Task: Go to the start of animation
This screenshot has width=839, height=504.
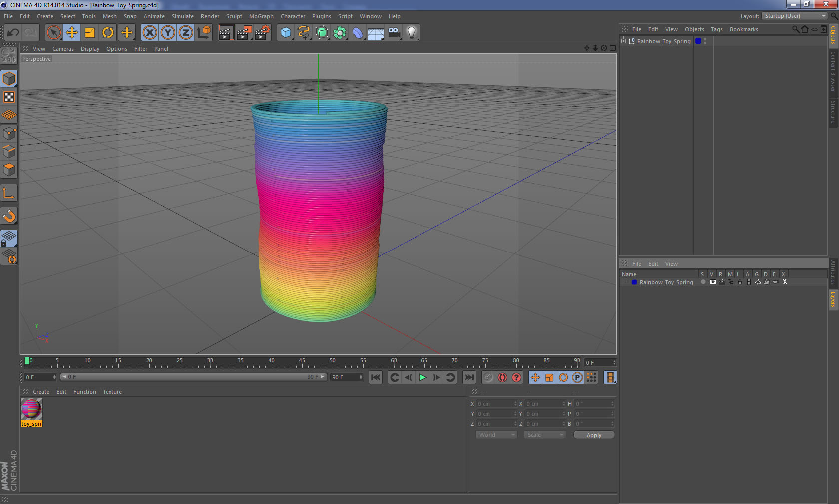Action: tap(376, 377)
